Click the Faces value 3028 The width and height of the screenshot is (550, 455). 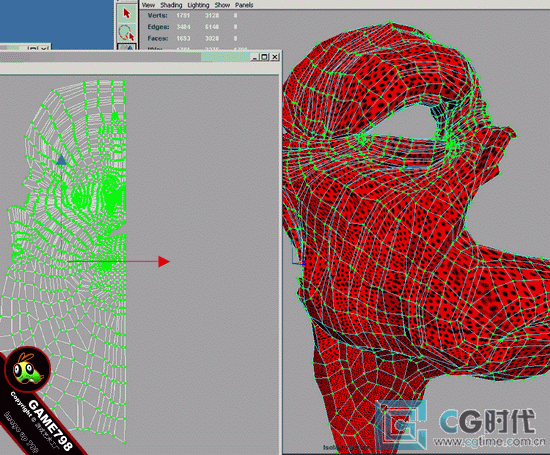[212, 38]
